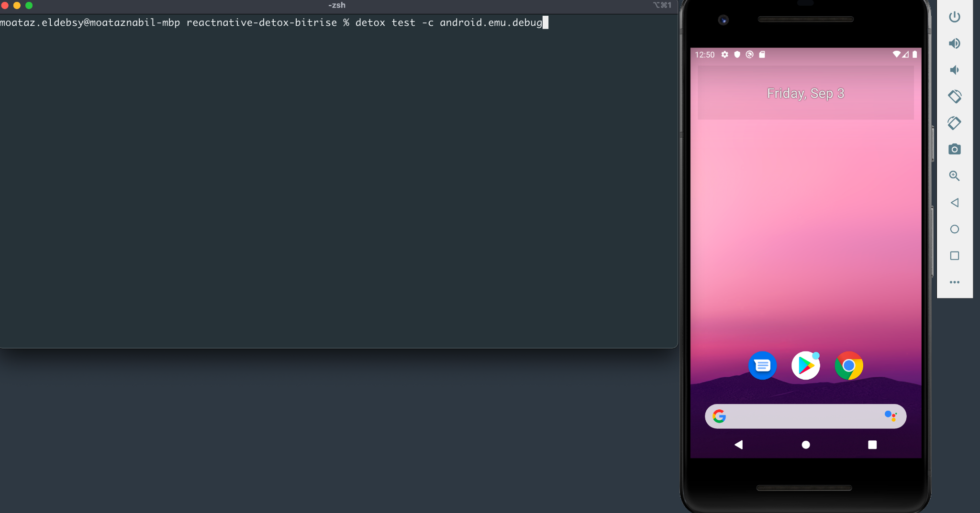Close the terminal window with red button
The width and height of the screenshot is (980, 513).
(x=5, y=5)
